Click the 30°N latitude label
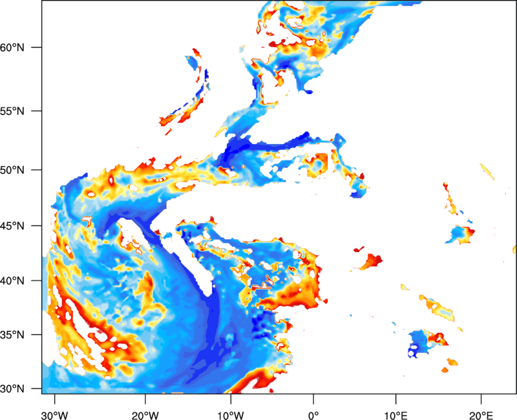 point(12,389)
